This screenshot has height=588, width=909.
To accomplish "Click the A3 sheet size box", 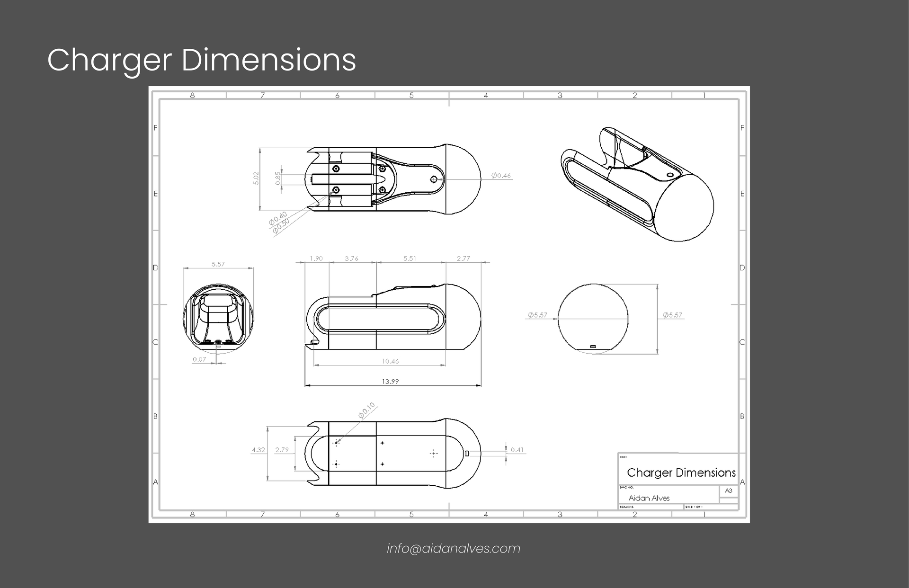I will point(729,491).
